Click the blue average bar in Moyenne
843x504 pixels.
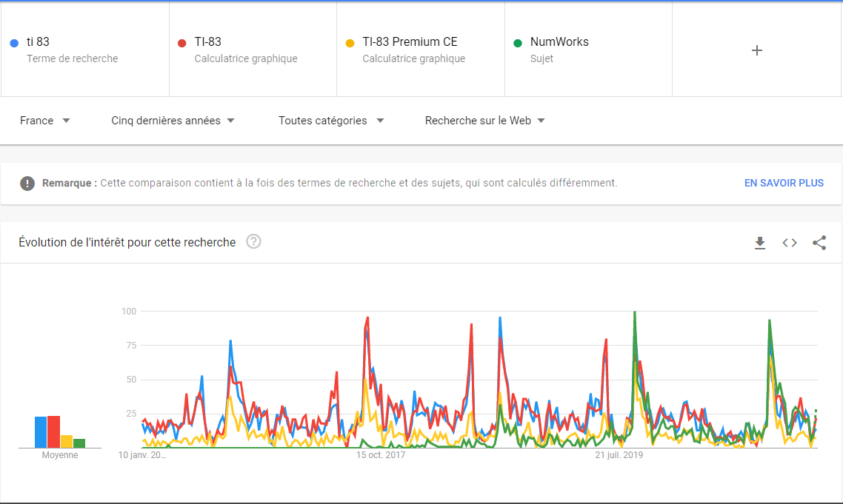[41, 432]
